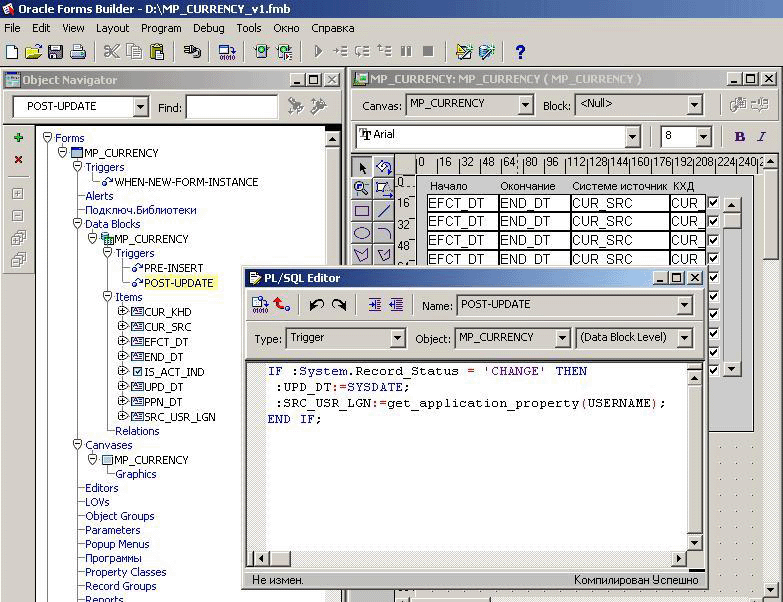Click the Stop debug square icon

(428, 51)
